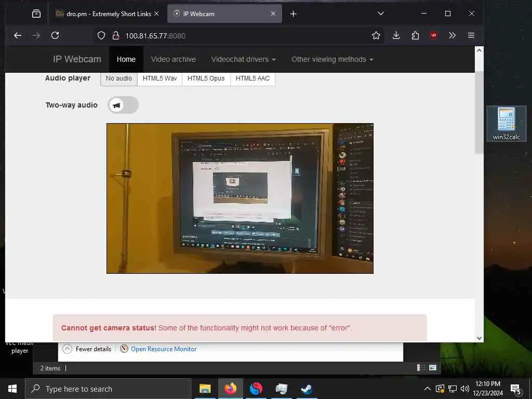Open the clock and calendar
The height and width of the screenshot is (399, 532).
click(487, 389)
